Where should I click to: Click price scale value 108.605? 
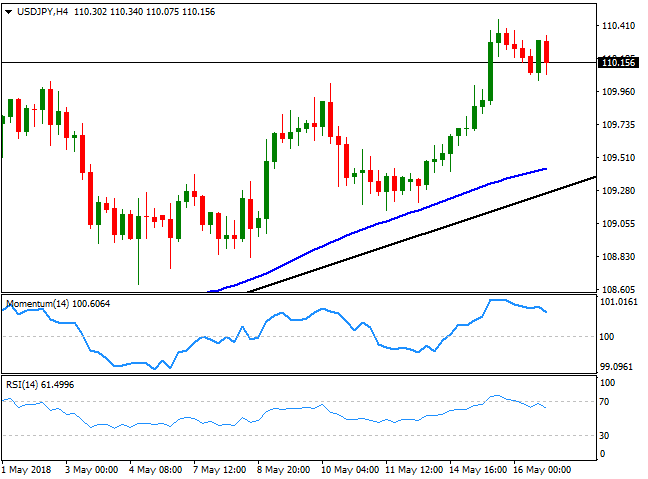pos(618,289)
